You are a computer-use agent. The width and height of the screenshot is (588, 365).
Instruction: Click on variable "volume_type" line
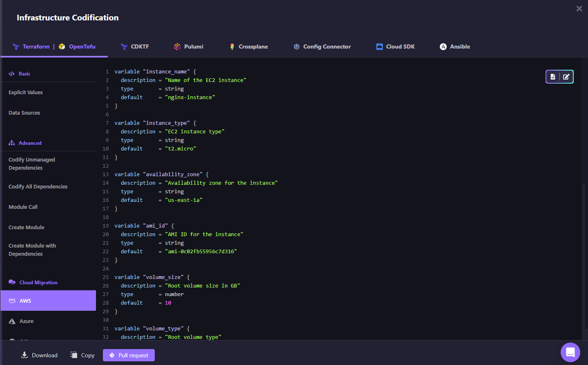click(x=152, y=329)
